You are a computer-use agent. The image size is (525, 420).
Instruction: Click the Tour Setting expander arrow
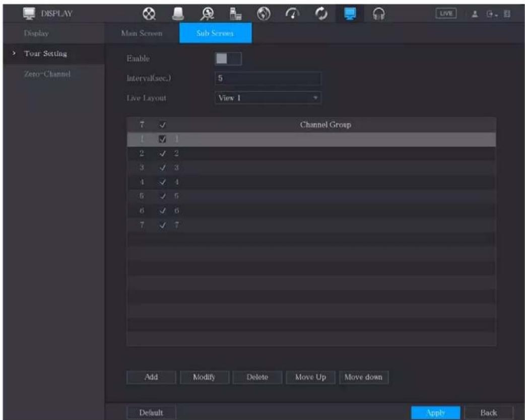tap(14, 53)
